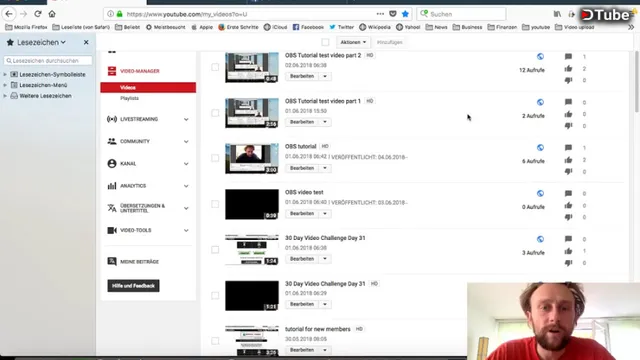Screen dimensions: 640x360
Task: Expand the Video-Tools section chevron
Action: (x=186, y=230)
